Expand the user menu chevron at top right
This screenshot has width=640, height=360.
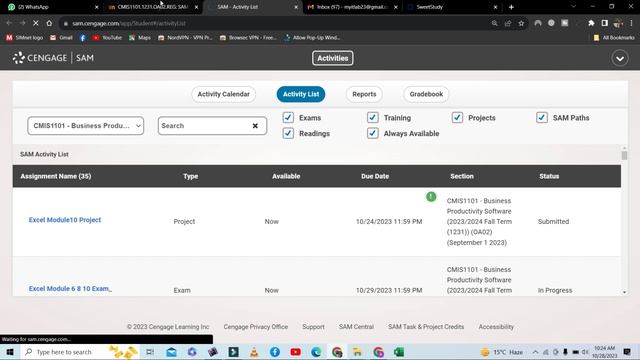tap(620, 58)
